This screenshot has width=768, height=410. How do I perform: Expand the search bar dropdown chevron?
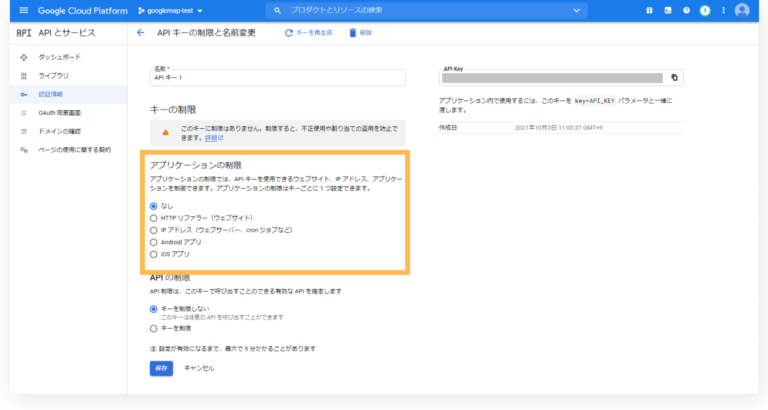[578, 10]
